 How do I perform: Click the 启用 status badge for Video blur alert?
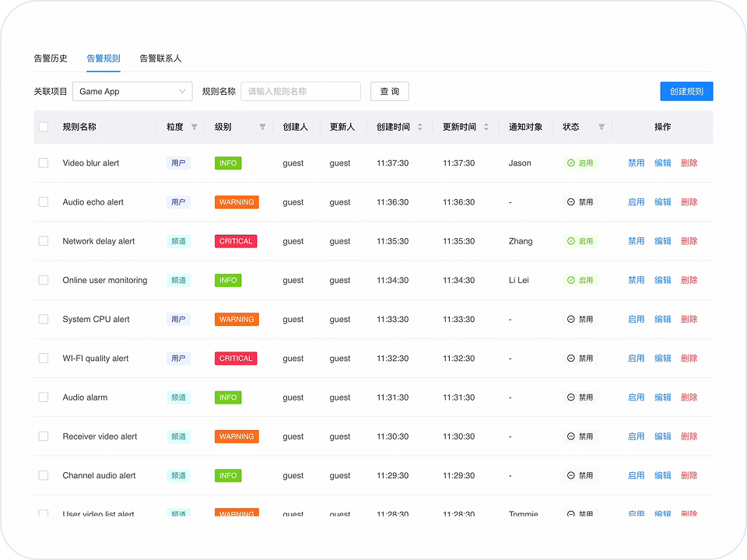click(x=580, y=163)
